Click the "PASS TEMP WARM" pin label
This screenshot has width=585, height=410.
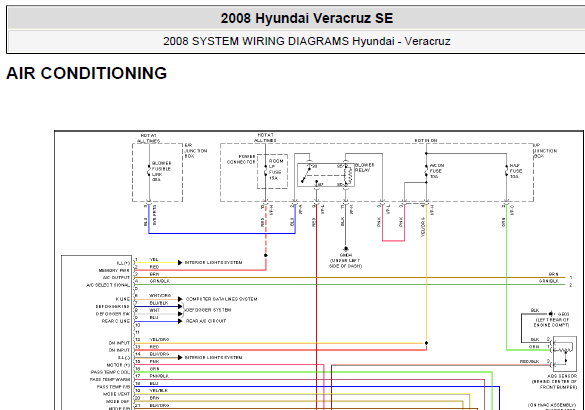pos(110,379)
